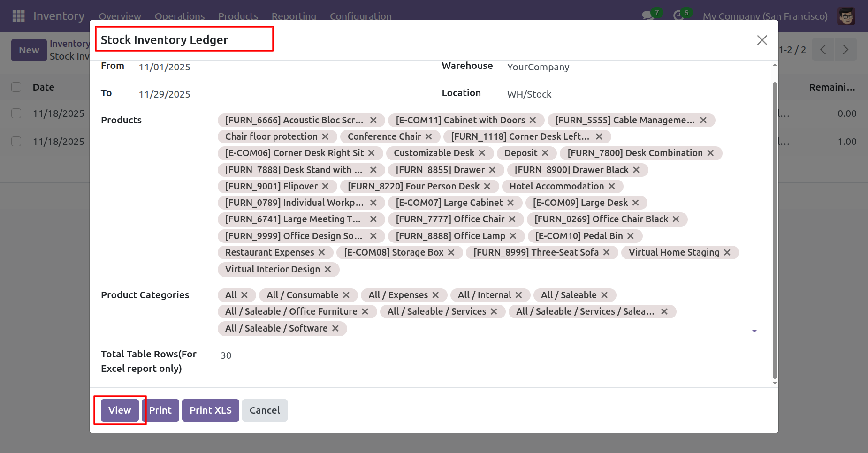Viewport: 868px width, 453px height.
Task: Tick the first 11/18/2025 row checkbox
Action: 16,113
